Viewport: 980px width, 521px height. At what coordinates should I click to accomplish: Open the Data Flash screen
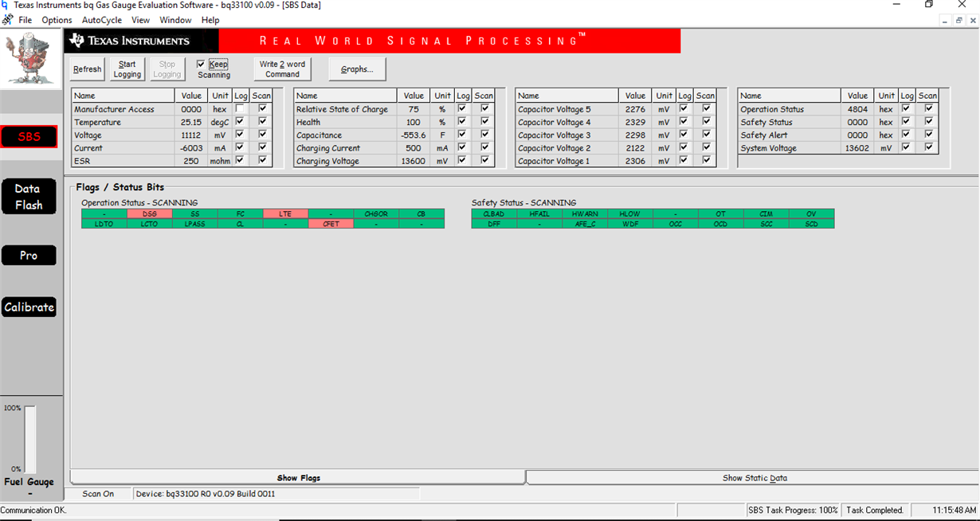[x=29, y=197]
